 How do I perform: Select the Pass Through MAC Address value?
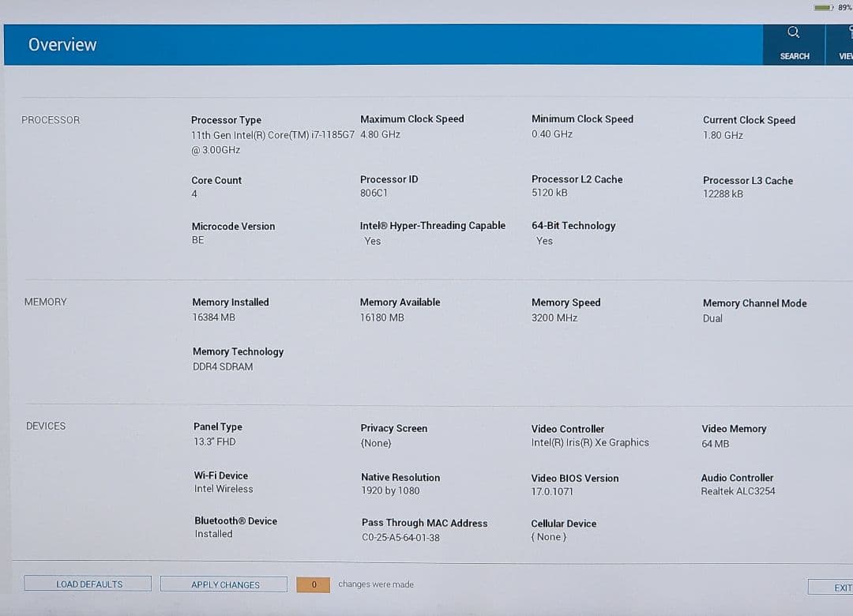400,538
